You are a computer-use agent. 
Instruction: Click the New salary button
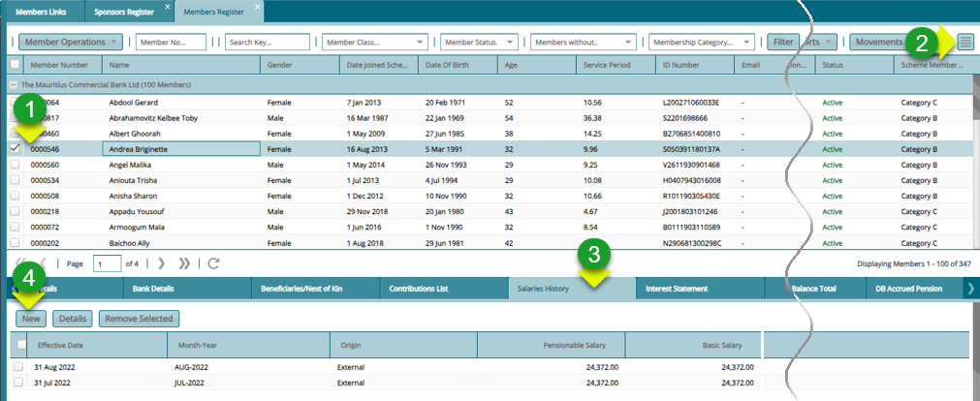coord(32,318)
